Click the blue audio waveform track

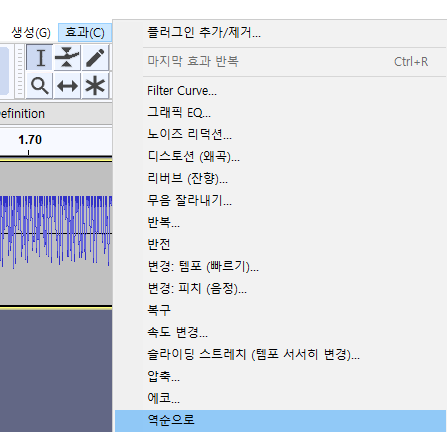(56, 232)
